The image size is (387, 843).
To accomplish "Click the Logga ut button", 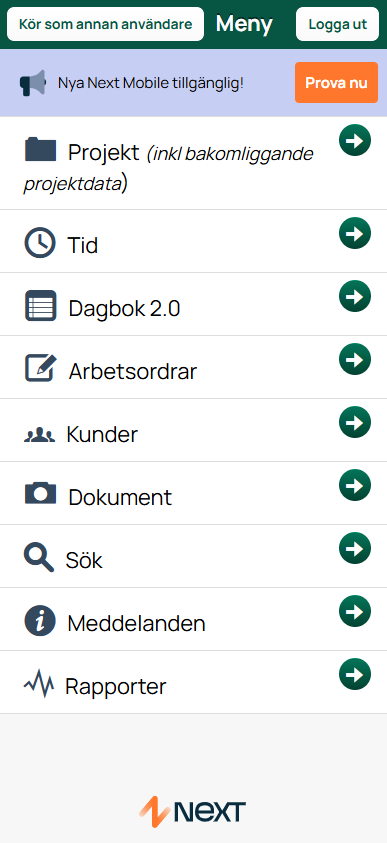I will (x=338, y=24).
